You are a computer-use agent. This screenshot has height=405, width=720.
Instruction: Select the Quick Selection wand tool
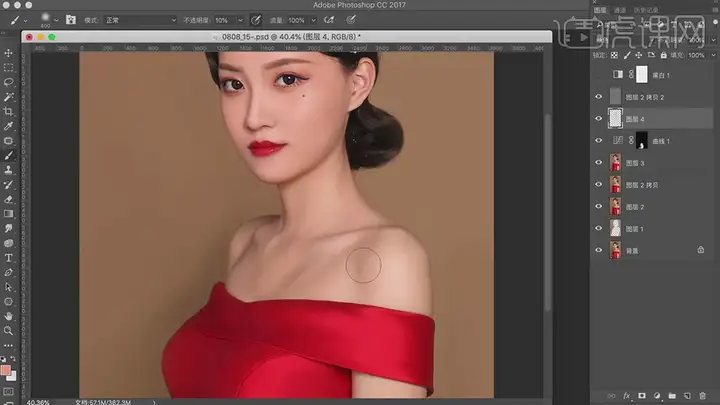pos(8,97)
